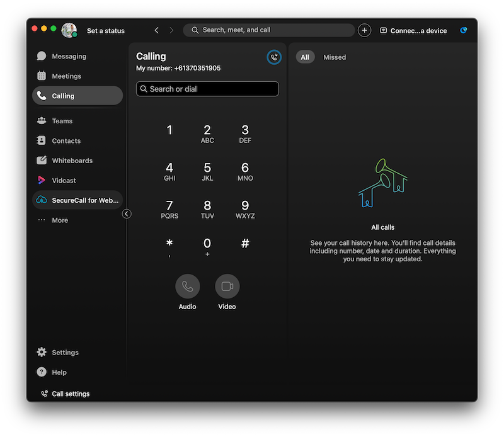Image resolution: width=504 pixels, height=437 pixels.
Task: Dial 4 GHI on the keypad
Action: (169, 171)
